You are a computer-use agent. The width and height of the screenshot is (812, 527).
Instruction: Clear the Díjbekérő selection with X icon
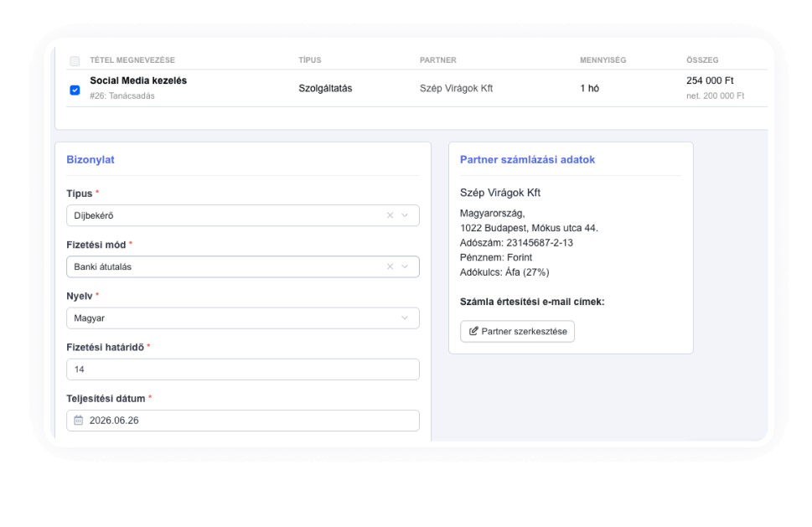pos(390,215)
